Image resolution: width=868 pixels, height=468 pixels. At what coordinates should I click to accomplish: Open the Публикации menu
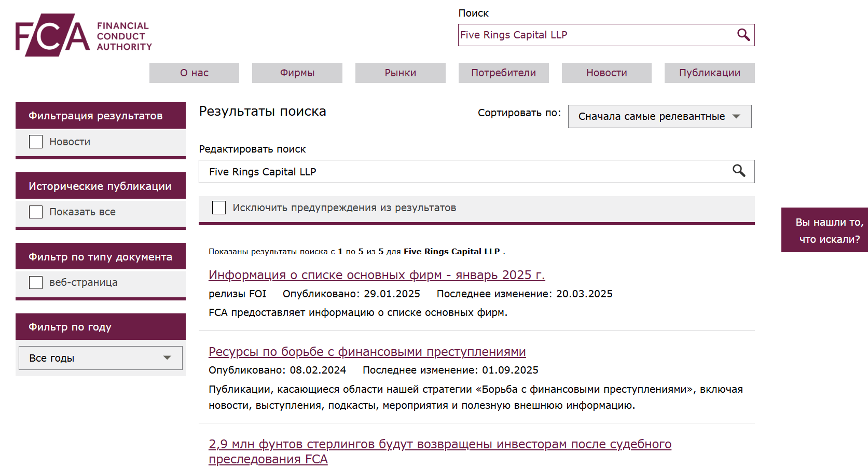(x=710, y=73)
